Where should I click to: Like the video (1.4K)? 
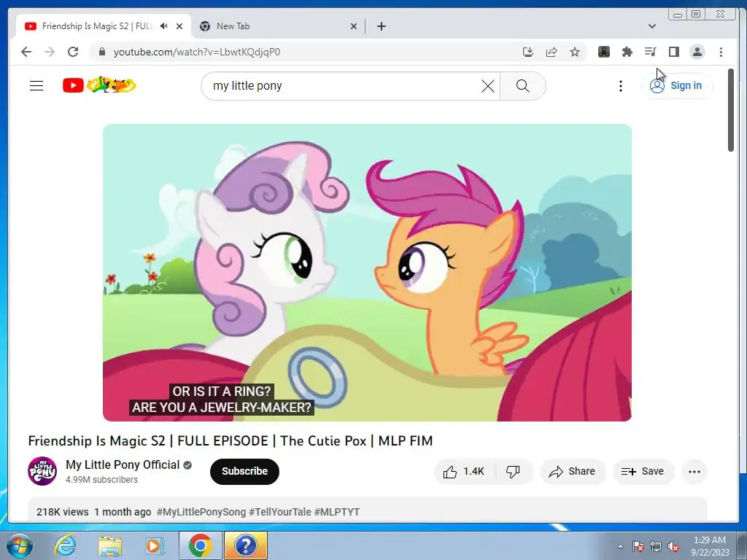pos(465,472)
